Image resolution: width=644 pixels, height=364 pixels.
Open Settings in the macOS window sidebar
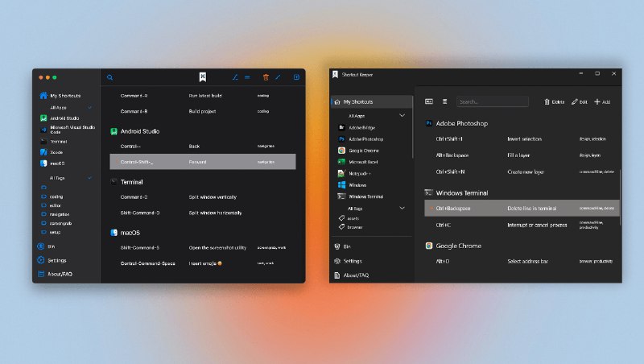point(52,260)
